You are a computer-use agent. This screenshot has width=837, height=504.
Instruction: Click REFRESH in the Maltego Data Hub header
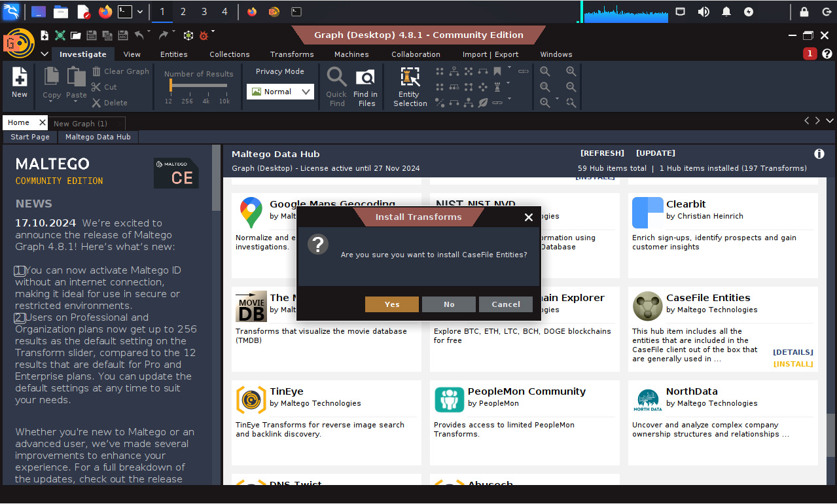(602, 153)
